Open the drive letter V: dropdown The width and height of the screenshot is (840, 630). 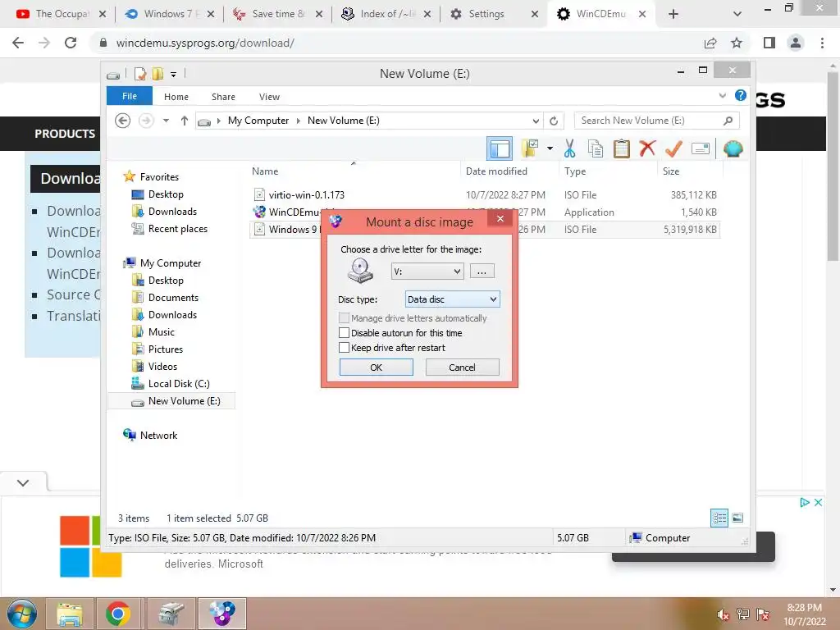pyautogui.click(x=427, y=271)
